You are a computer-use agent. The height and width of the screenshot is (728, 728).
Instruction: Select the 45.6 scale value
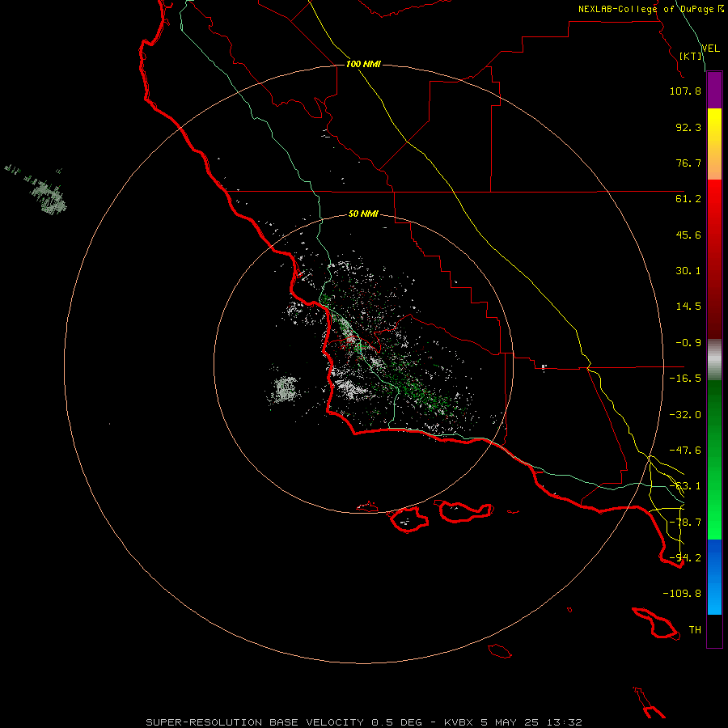(x=688, y=235)
